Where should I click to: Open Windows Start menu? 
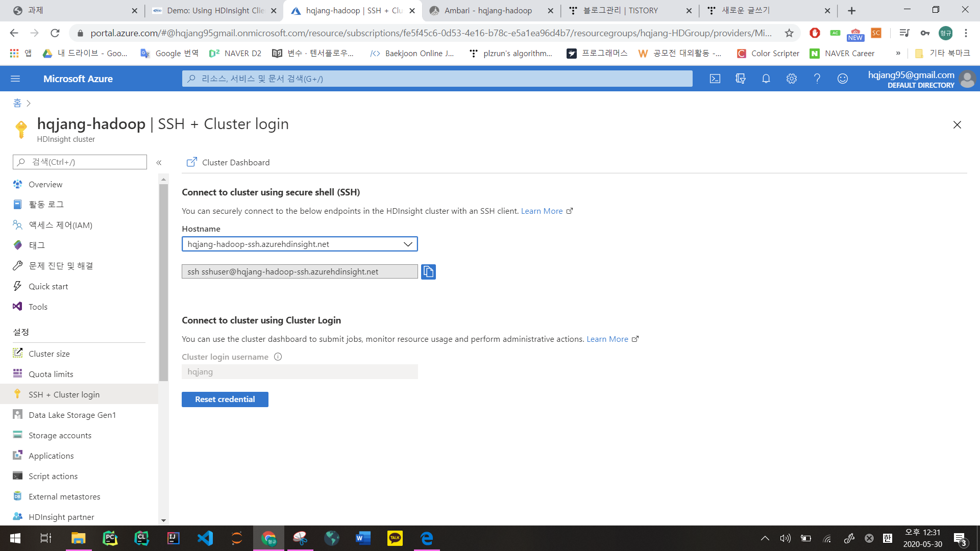click(x=15, y=538)
